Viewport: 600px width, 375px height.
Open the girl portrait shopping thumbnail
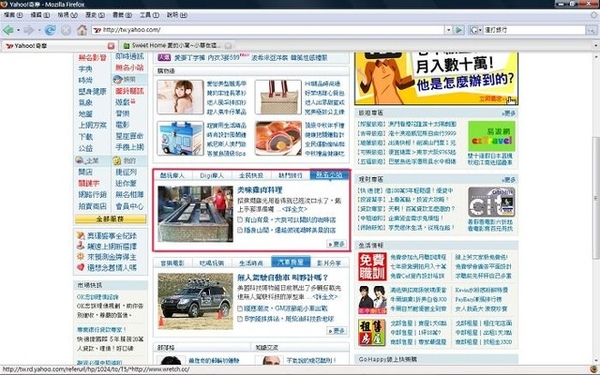click(180, 97)
